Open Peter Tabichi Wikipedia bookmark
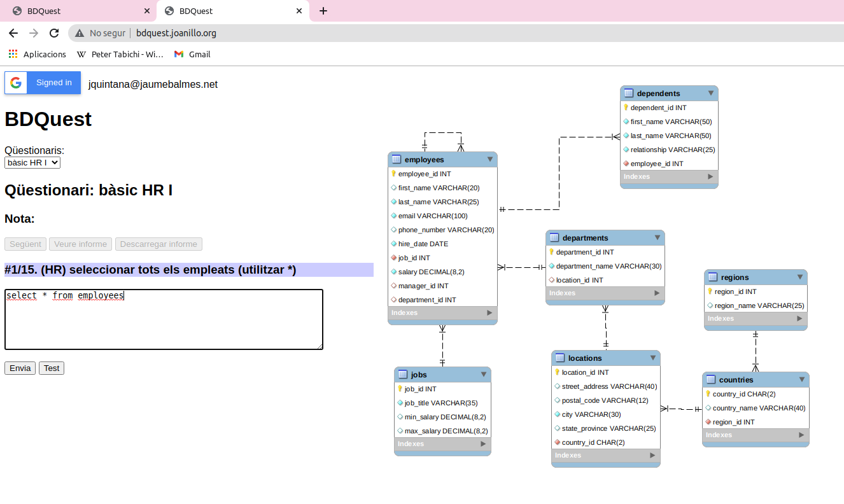The height and width of the screenshot is (504, 844). click(x=120, y=55)
